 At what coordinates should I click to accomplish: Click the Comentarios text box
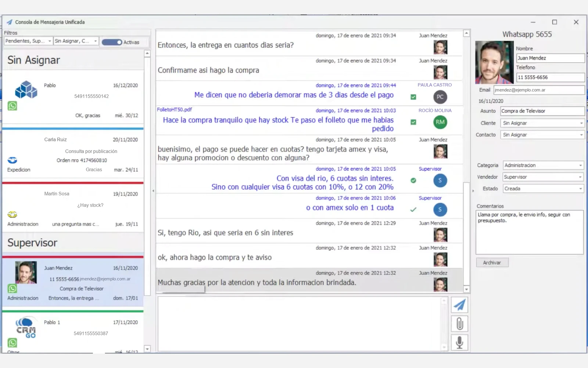click(x=530, y=232)
